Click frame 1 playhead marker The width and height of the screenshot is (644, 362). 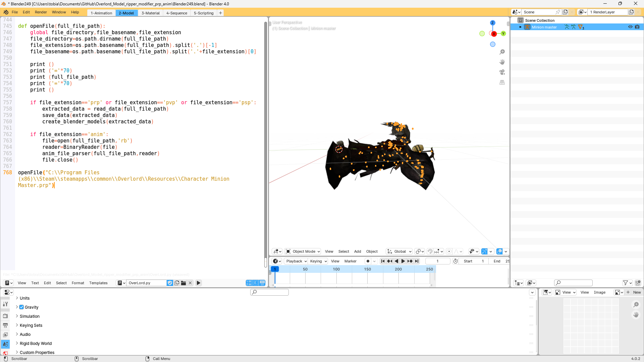[275, 269]
